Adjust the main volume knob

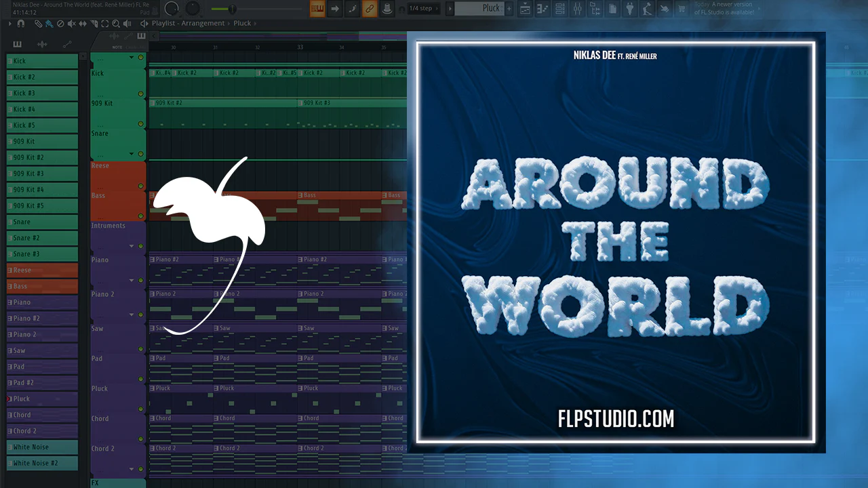[x=172, y=8]
